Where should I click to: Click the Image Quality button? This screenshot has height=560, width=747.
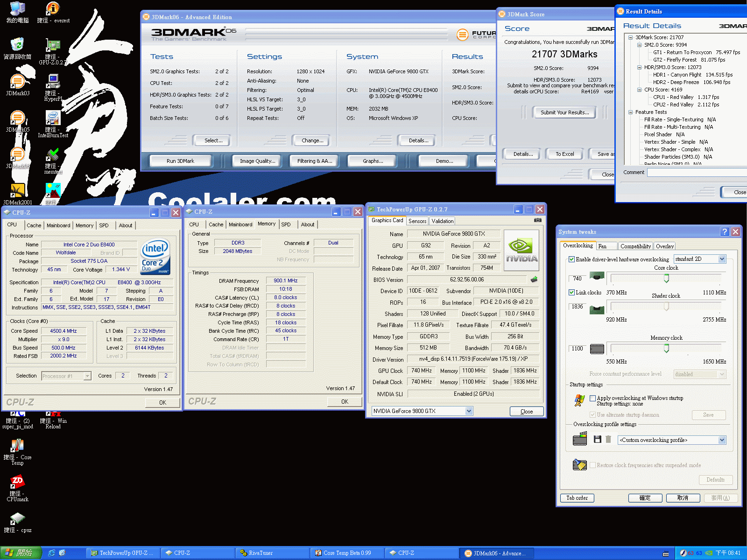pyautogui.click(x=257, y=161)
